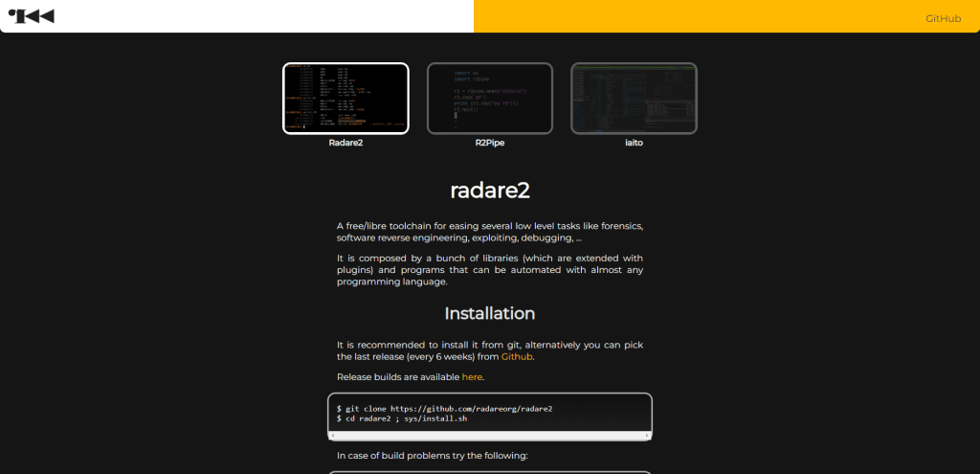The width and height of the screenshot is (980, 474).
Task: Click the 'cd radare2 ; sys/install.sh' line
Action: [x=402, y=418]
